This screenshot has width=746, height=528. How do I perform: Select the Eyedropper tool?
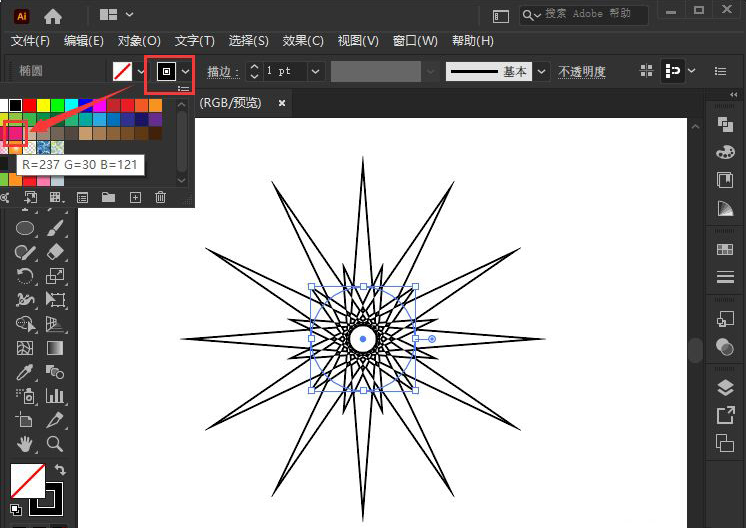25,372
